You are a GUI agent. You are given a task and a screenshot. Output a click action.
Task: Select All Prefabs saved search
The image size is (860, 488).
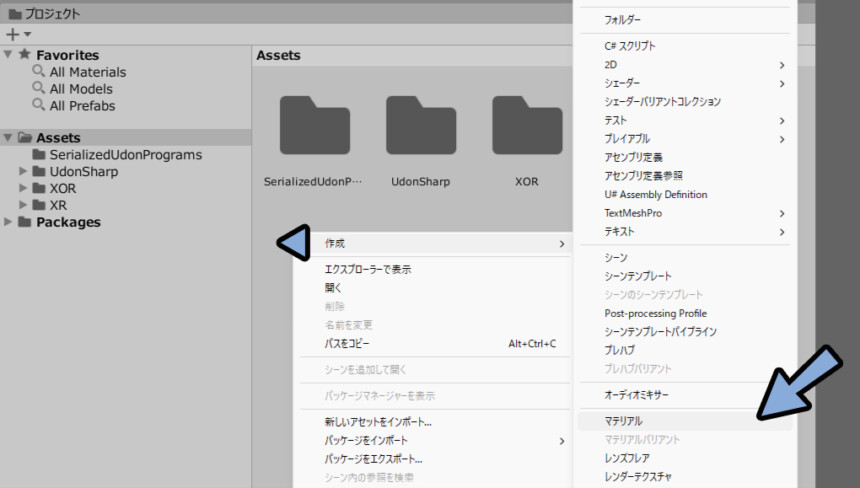(x=82, y=106)
